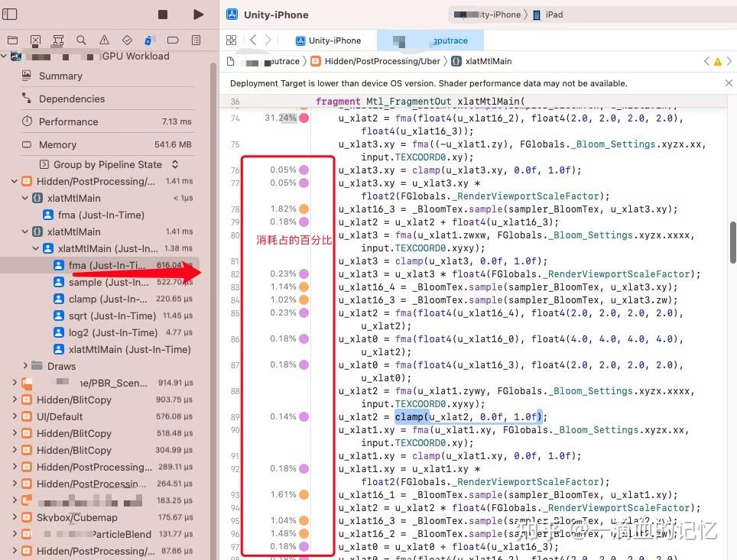Open the Debug navigator spray icon
Screen dimensions: 737x560
[150, 40]
